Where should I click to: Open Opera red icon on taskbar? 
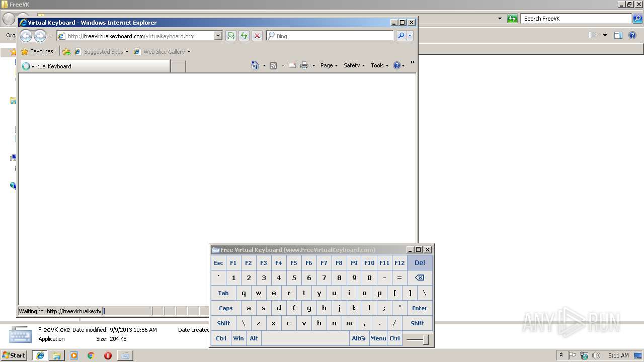108,355
